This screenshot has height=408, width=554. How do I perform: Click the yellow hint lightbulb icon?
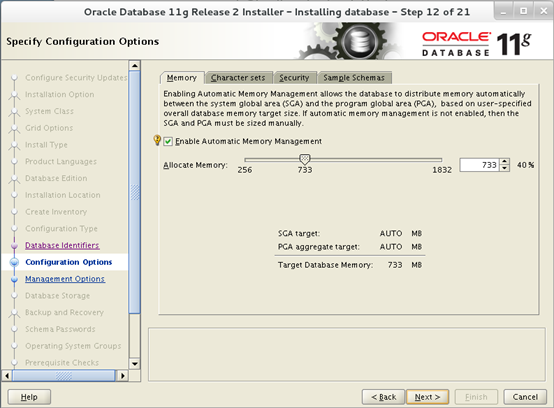(157, 140)
